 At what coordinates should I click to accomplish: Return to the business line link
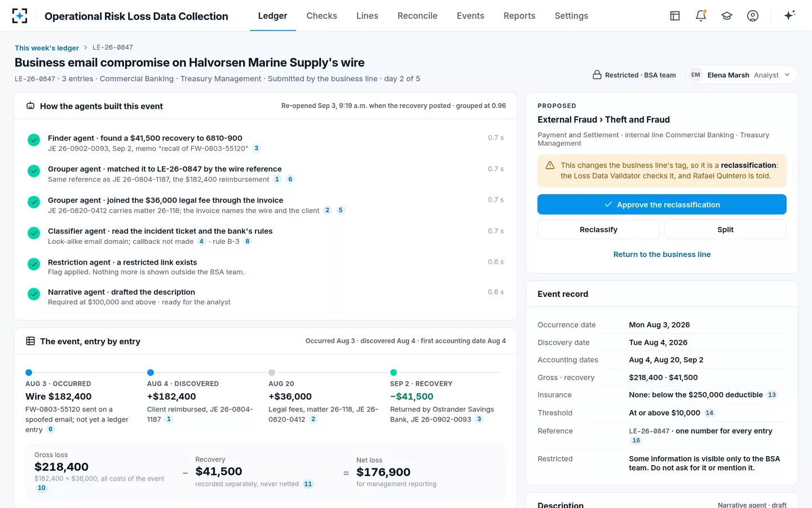tap(661, 255)
